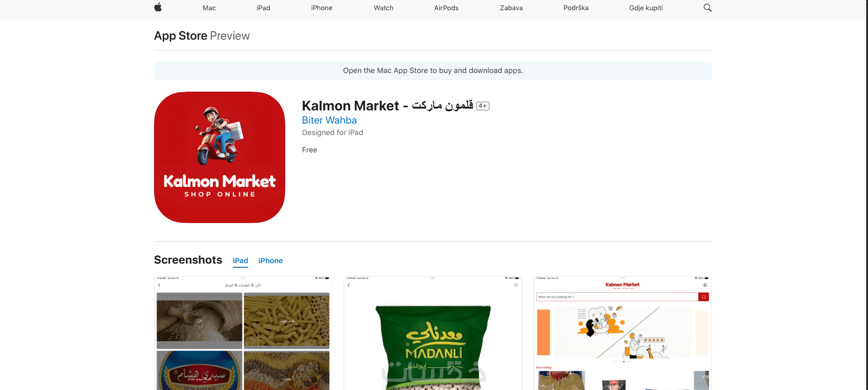Go to iPhone in the top navigation

322,8
